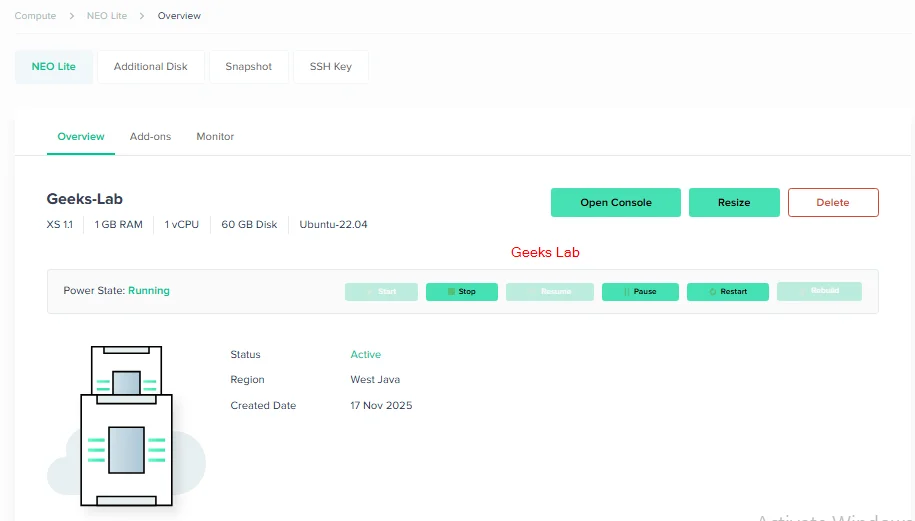Click the Open Console button

(x=616, y=202)
